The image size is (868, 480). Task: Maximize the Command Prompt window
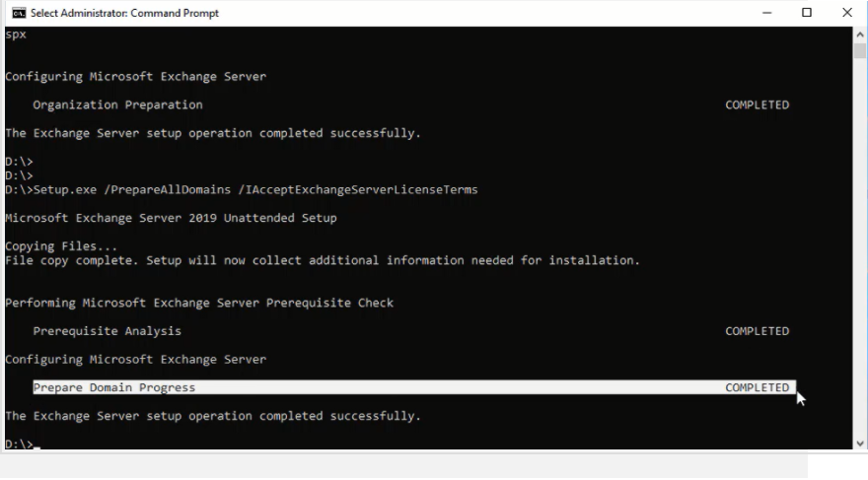point(807,13)
